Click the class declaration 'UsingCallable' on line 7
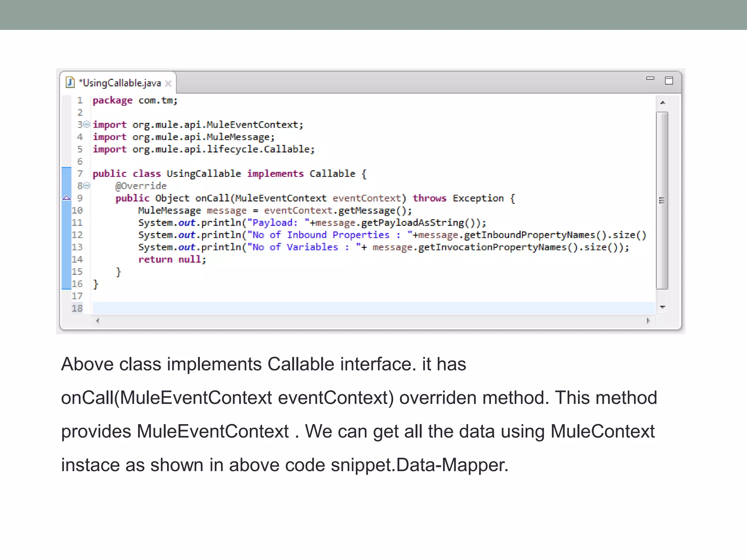 click(204, 174)
